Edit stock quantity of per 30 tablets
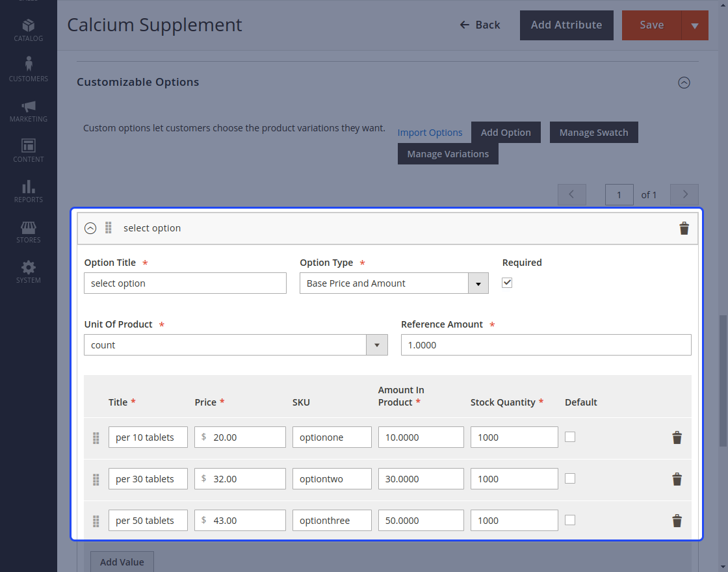 coord(514,478)
